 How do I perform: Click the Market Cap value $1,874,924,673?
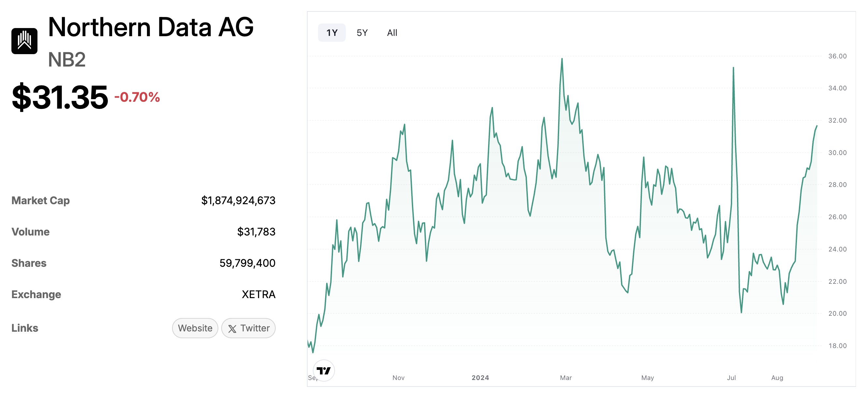[x=238, y=200]
